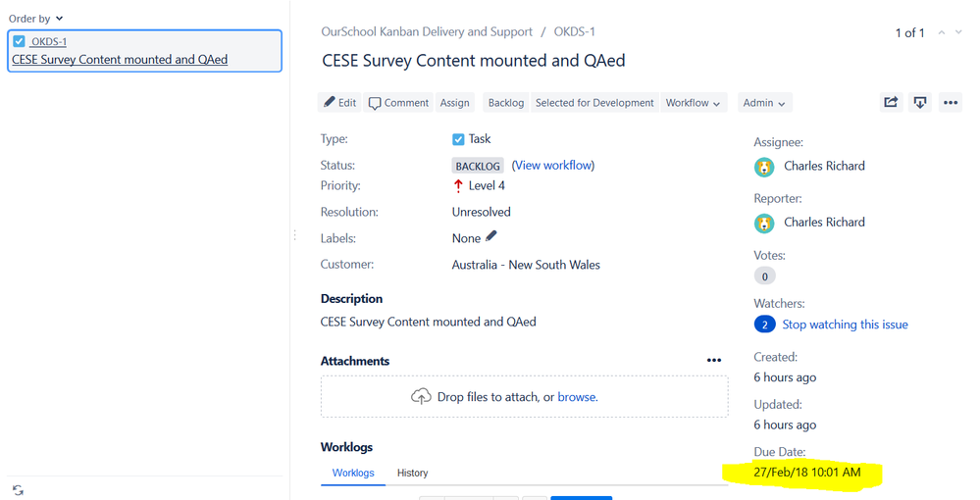Select CESE Survey Content issue title in list

click(x=120, y=60)
